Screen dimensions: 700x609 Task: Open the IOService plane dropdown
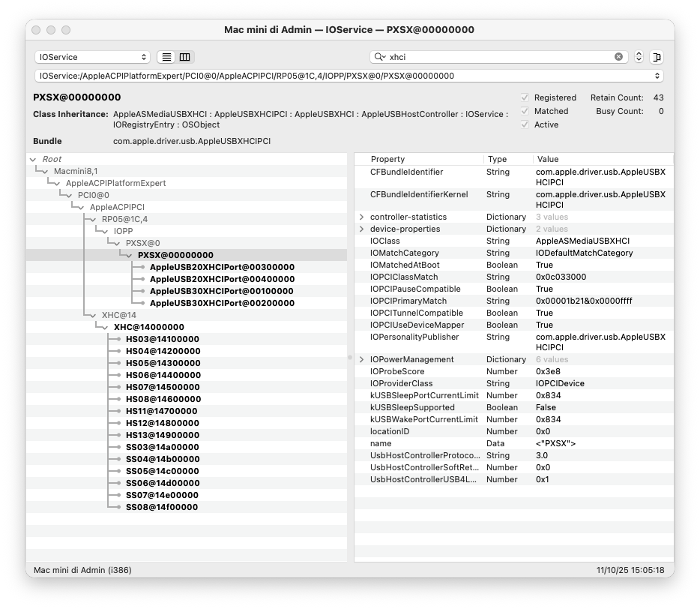click(x=92, y=57)
